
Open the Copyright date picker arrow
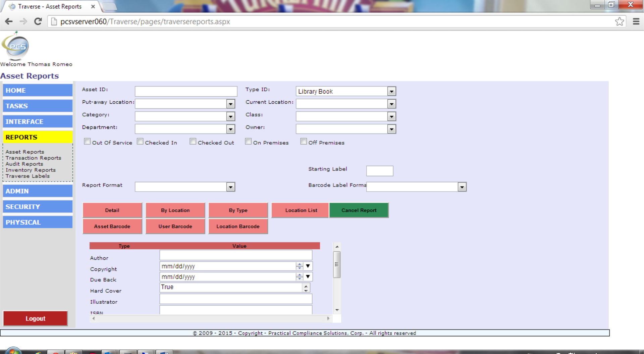tap(308, 266)
